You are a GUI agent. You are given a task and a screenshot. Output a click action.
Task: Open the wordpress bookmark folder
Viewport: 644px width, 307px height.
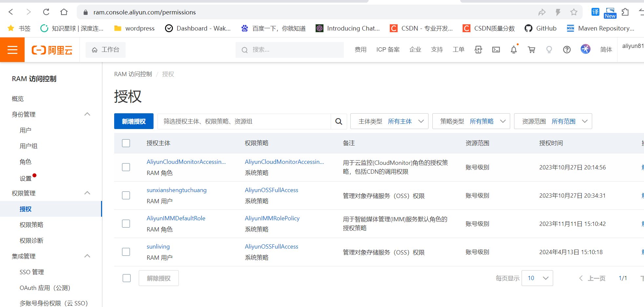[134, 29]
